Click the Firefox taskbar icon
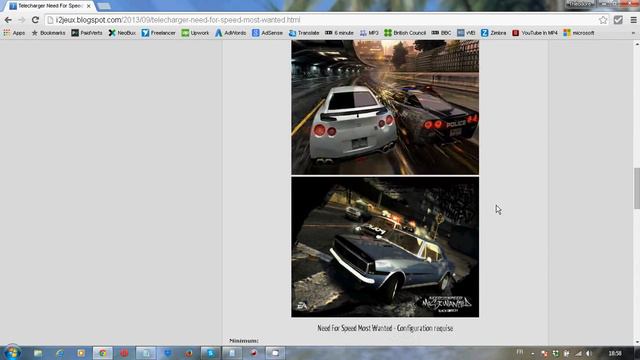Screen dimensions: 640x360 click(189, 353)
